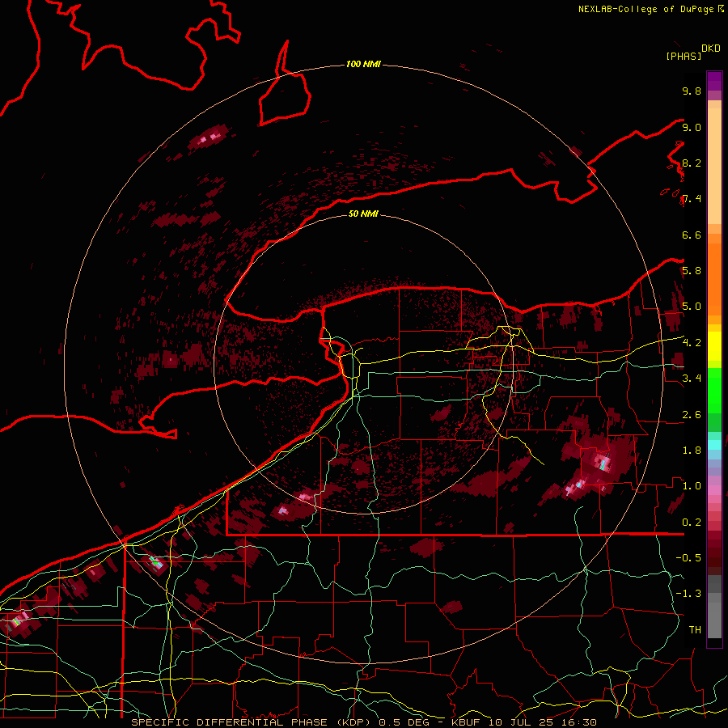Screen dimensions: 728x728
Task: Click the TH threshold label
Action: (x=695, y=630)
